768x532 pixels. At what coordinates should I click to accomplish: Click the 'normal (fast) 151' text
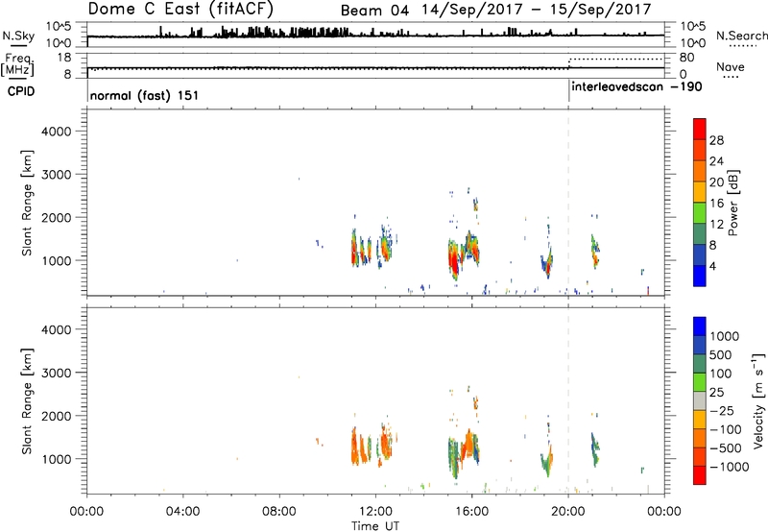(145, 95)
